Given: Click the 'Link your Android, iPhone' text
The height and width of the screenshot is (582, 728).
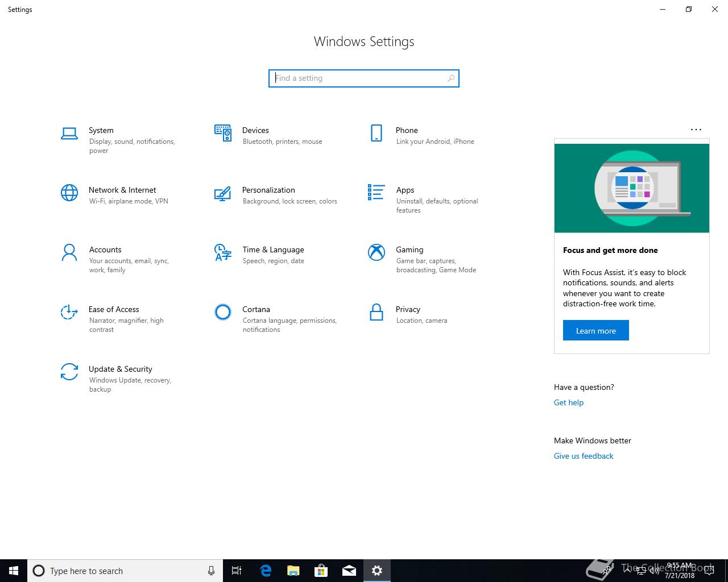Looking at the screenshot, I should tap(435, 142).
